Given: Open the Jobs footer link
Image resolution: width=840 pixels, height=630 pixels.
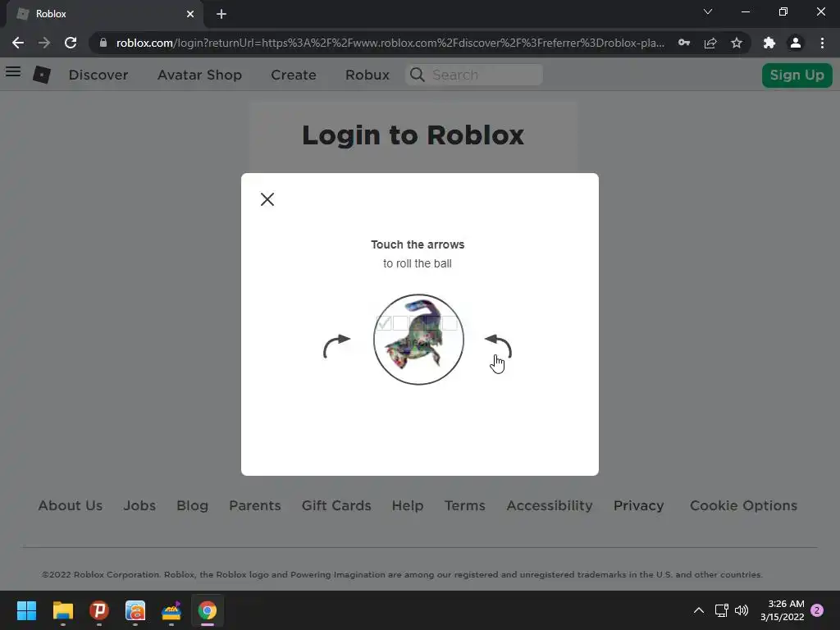Looking at the screenshot, I should [139, 505].
